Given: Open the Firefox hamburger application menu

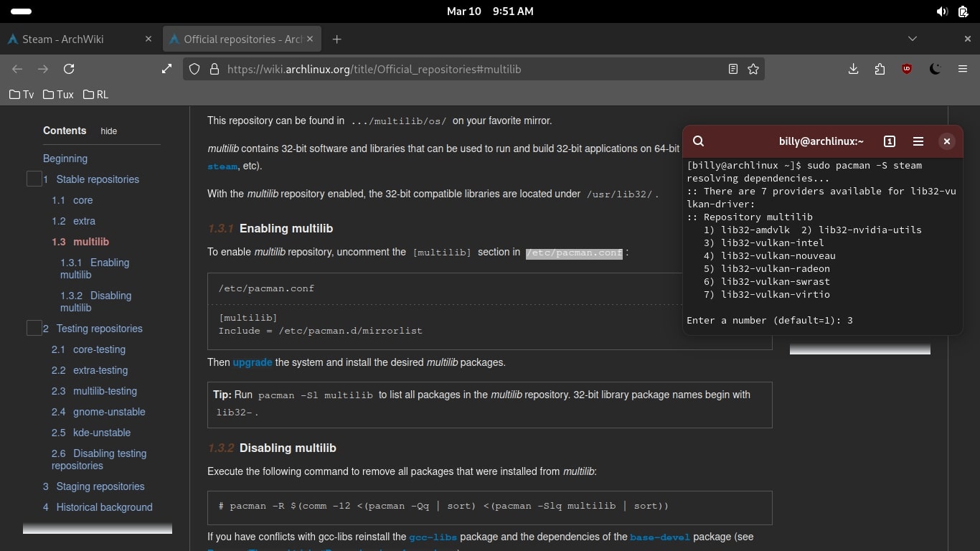Looking at the screenshot, I should point(963,69).
